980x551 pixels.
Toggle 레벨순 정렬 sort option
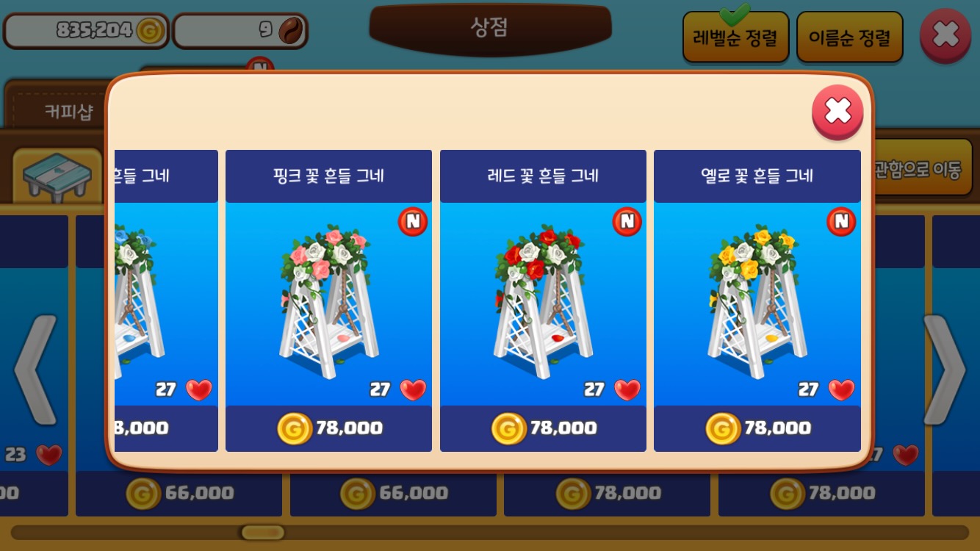click(x=736, y=37)
